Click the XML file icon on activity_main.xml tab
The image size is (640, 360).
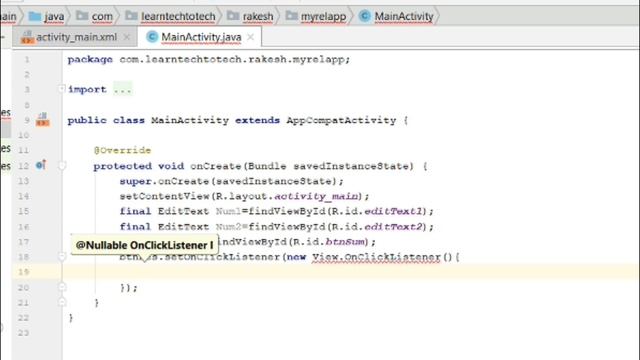(27, 37)
